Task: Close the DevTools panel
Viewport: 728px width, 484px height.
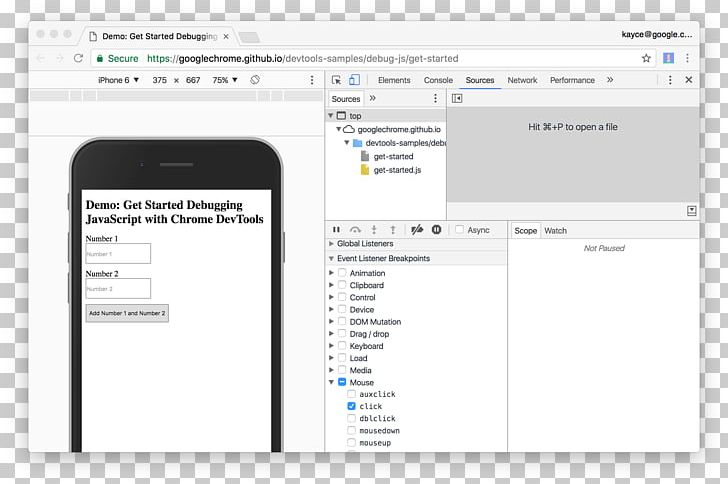Action: click(689, 80)
